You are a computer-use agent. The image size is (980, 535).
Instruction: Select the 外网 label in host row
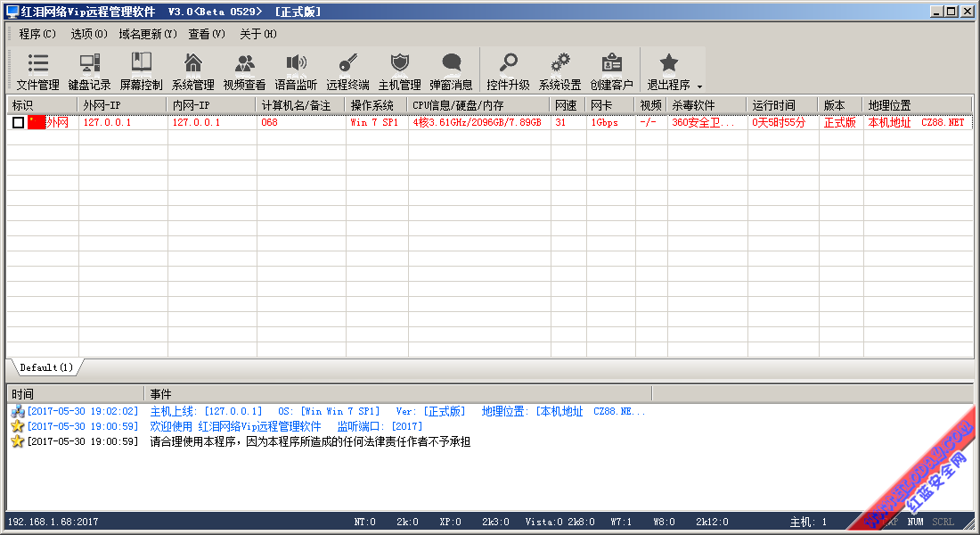(58, 122)
